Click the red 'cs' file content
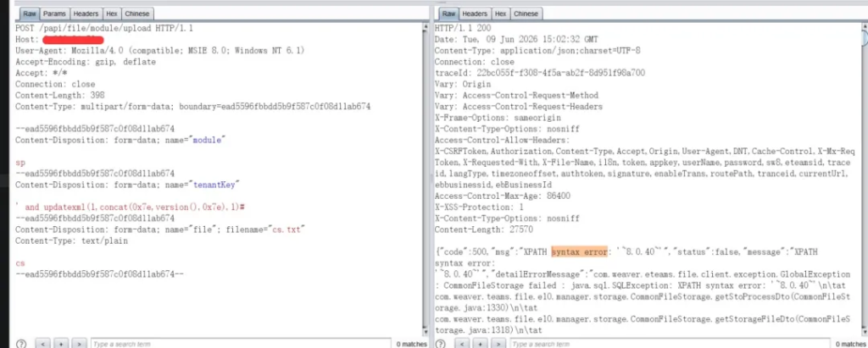The image size is (868, 348). click(x=20, y=263)
